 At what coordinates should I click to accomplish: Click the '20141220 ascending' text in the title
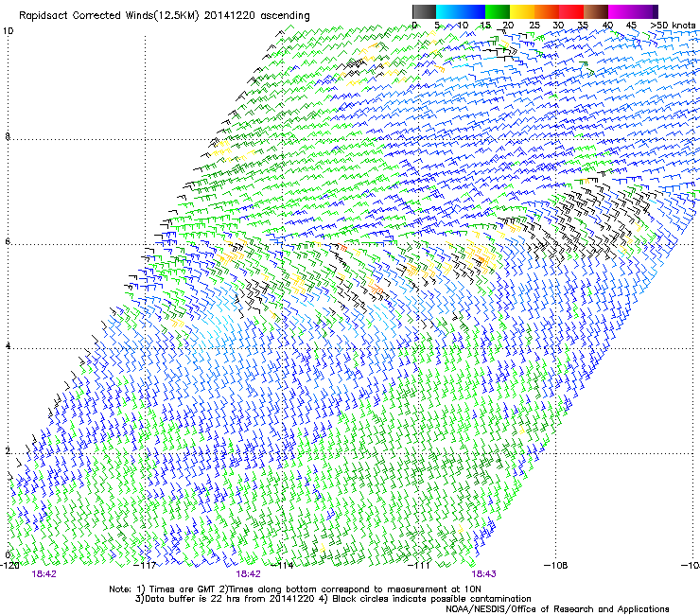point(256,16)
